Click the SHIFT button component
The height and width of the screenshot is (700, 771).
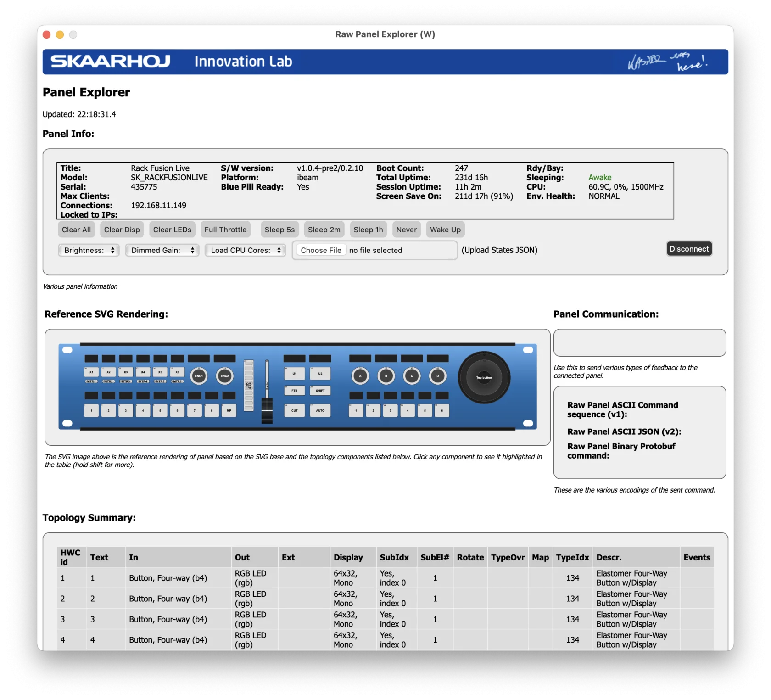tap(320, 391)
